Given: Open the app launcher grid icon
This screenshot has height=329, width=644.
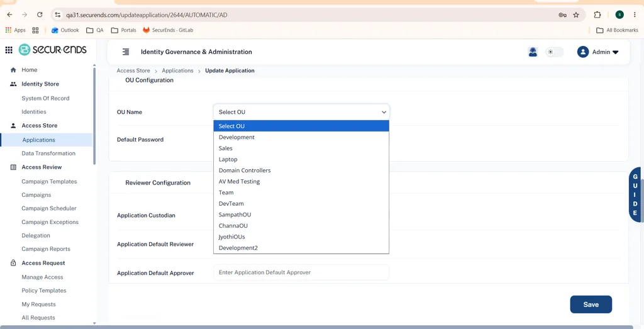Looking at the screenshot, I should 9,50.
